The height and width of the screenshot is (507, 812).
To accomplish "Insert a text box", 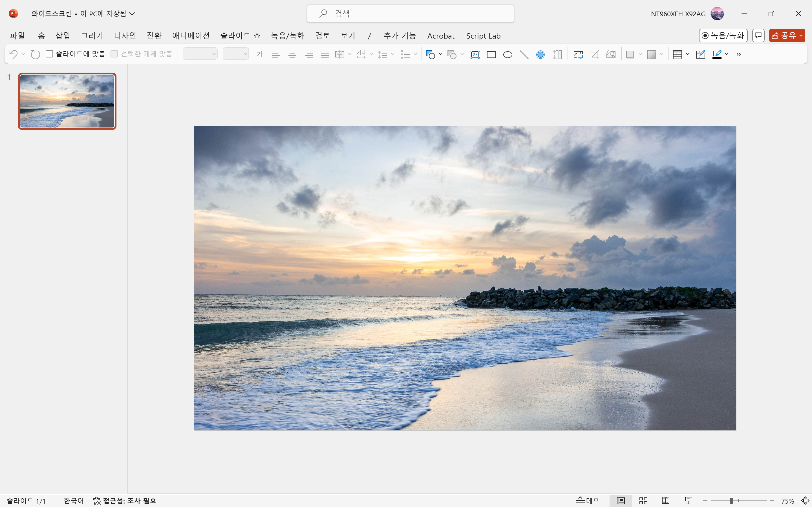I will [475, 54].
